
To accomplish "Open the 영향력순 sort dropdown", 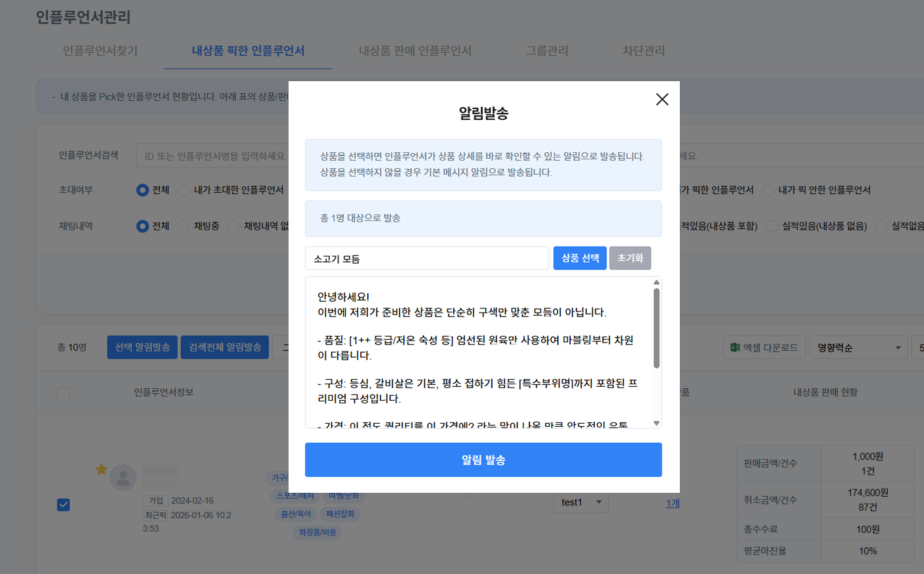I will 859,348.
